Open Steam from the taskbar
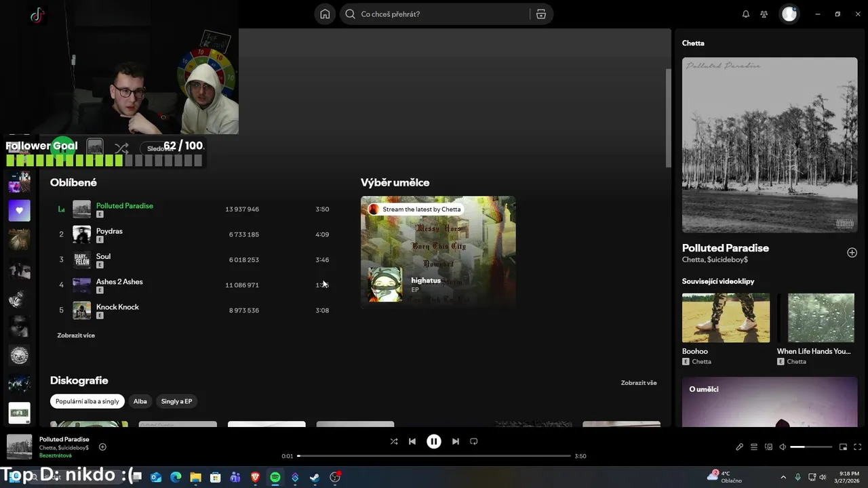 point(315,477)
